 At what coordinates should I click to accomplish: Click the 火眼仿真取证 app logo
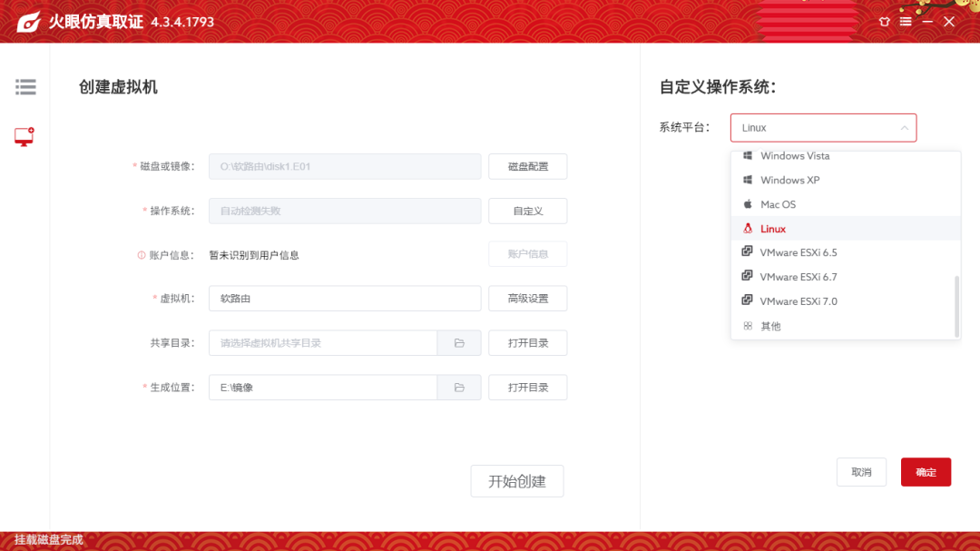[x=29, y=22]
